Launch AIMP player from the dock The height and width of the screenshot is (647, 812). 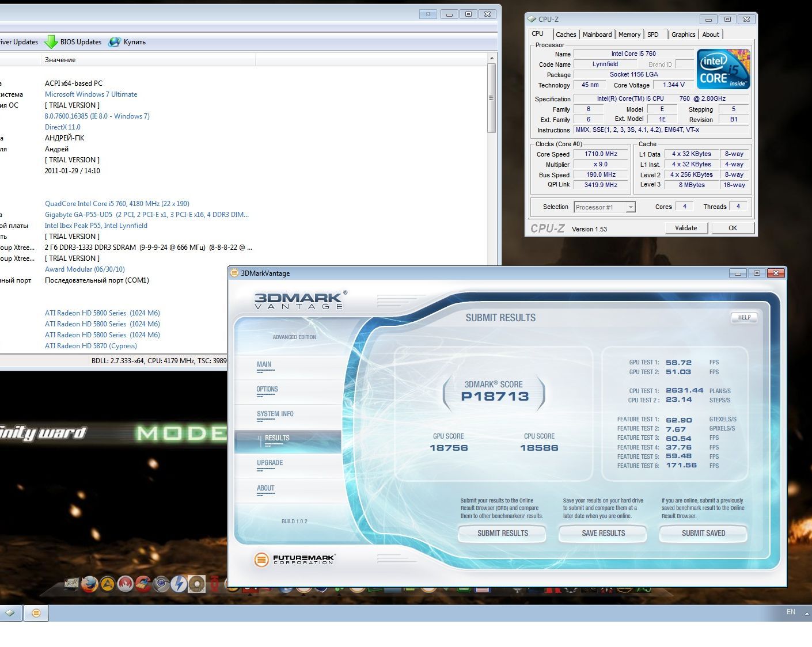pyautogui.click(x=108, y=584)
